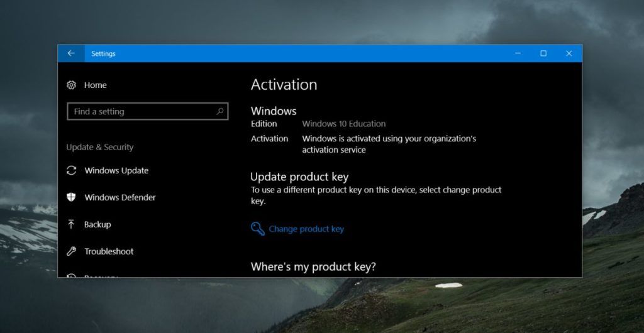Select Windows Defender from the sidebar
Image resolution: width=644 pixels, height=333 pixels.
pos(120,197)
